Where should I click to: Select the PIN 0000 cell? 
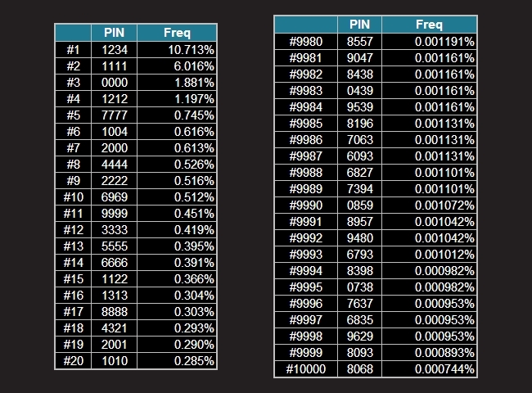click(x=114, y=83)
